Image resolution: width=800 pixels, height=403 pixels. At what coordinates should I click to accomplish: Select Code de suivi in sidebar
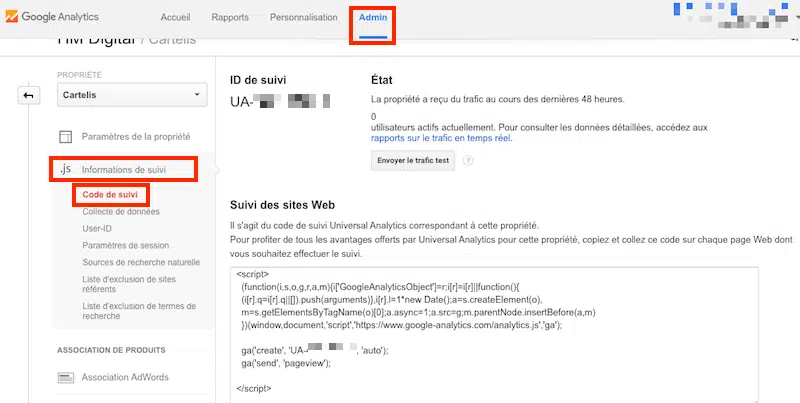coord(111,194)
